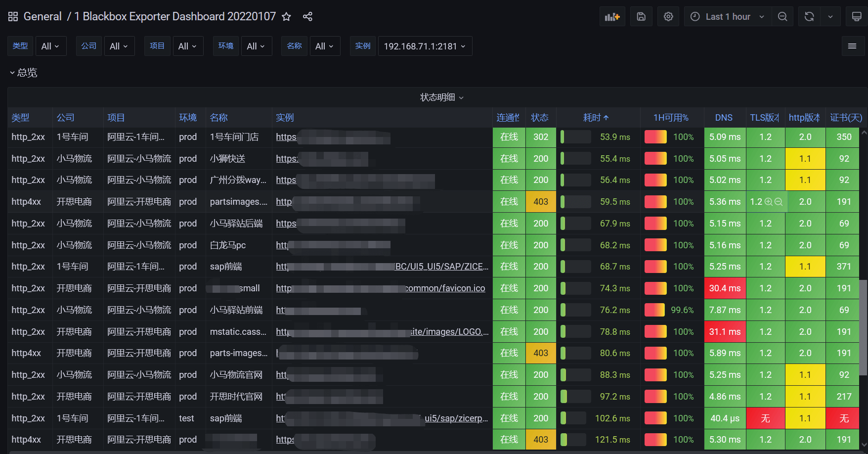This screenshot has height=454, width=868.
Task: Sort table by 名称 column
Action: click(218, 118)
